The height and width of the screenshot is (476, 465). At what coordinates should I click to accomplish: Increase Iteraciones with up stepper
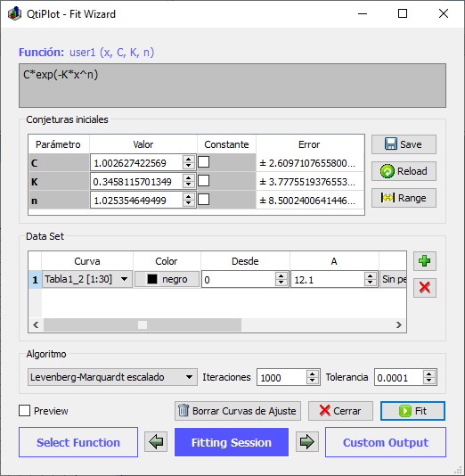pyautogui.click(x=313, y=373)
